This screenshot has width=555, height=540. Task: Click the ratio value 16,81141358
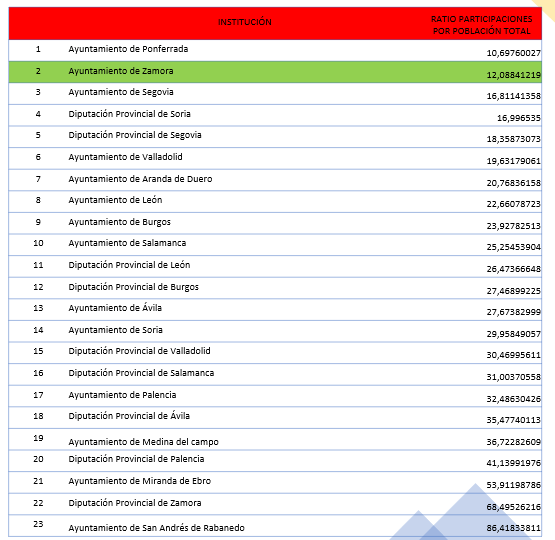tap(514, 96)
